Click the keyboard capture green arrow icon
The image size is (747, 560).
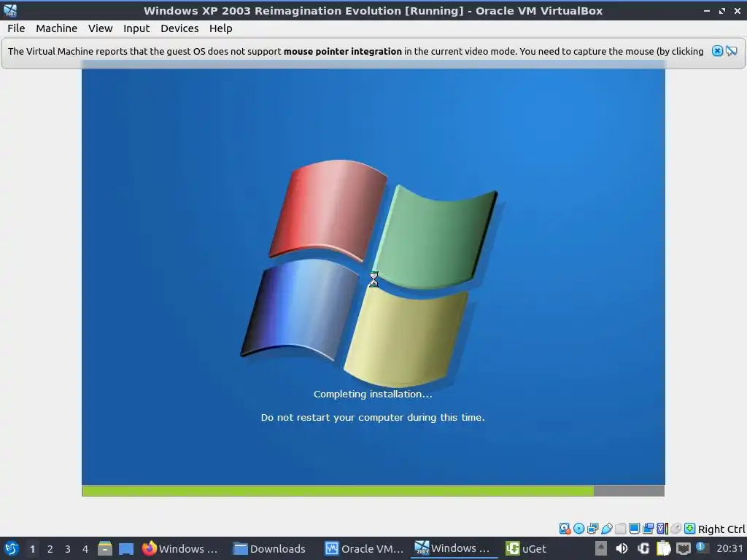point(689,529)
